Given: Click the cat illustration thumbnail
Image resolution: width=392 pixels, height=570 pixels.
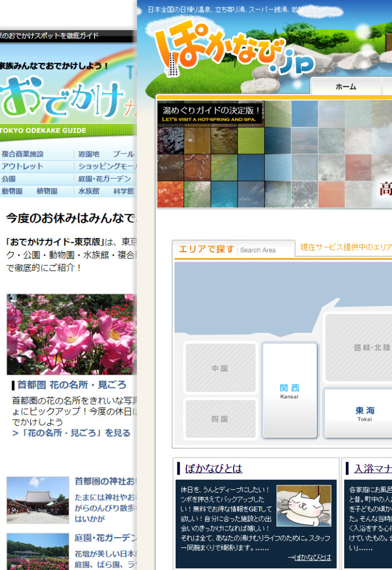Looking at the screenshot, I should click(304, 505).
